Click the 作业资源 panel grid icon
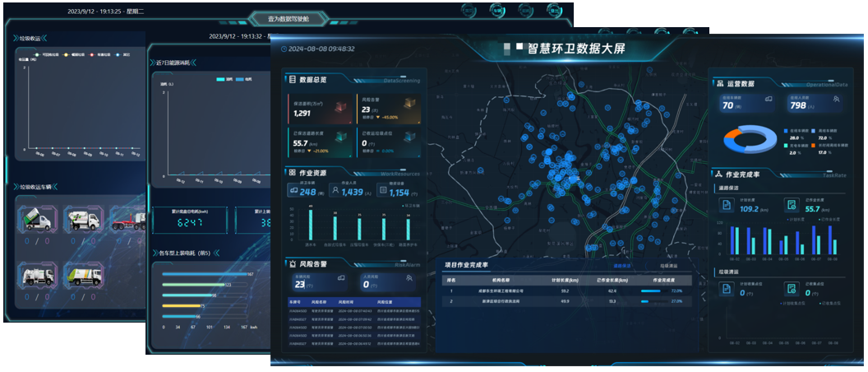 pyautogui.click(x=292, y=173)
